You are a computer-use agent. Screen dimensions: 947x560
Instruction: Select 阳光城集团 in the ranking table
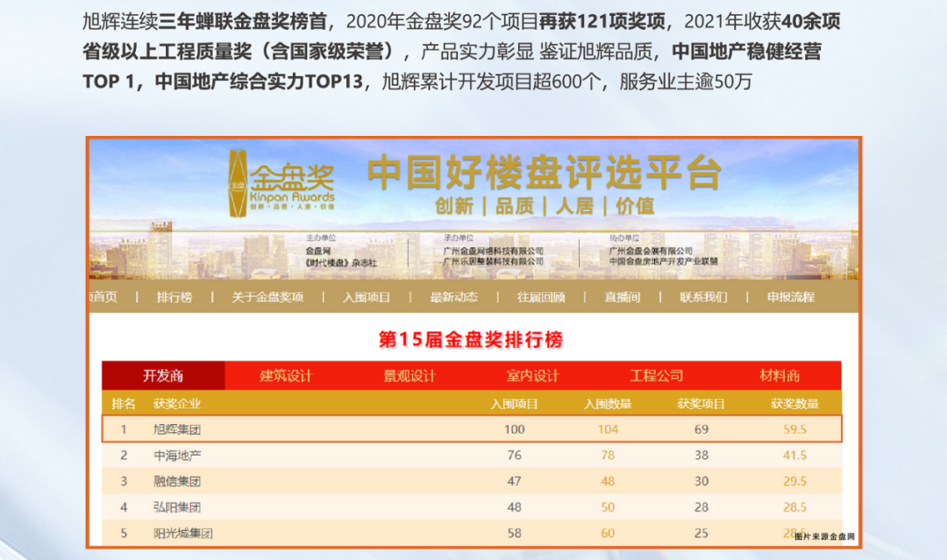(183, 534)
